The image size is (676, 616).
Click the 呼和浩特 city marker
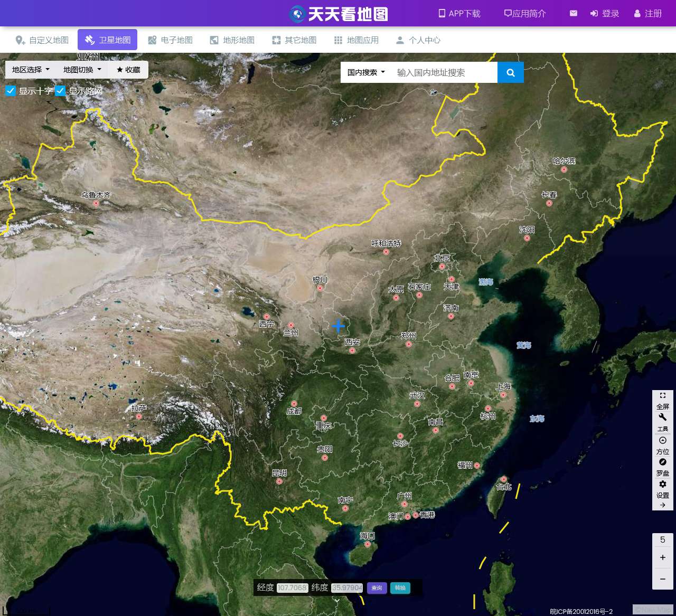(x=386, y=252)
